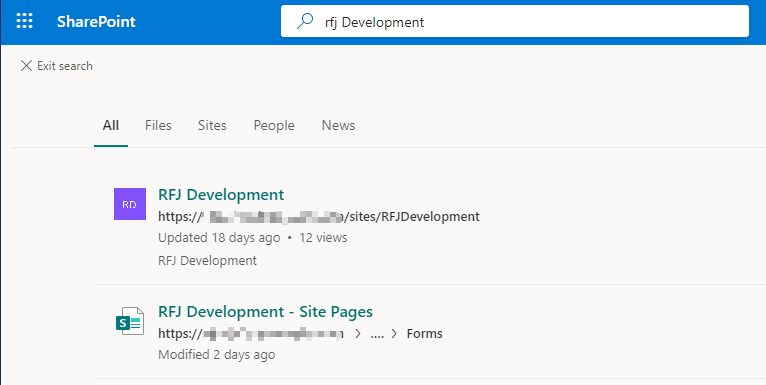Switch to the Files tab
766x385 pixels.
click(x=158, y=126)
